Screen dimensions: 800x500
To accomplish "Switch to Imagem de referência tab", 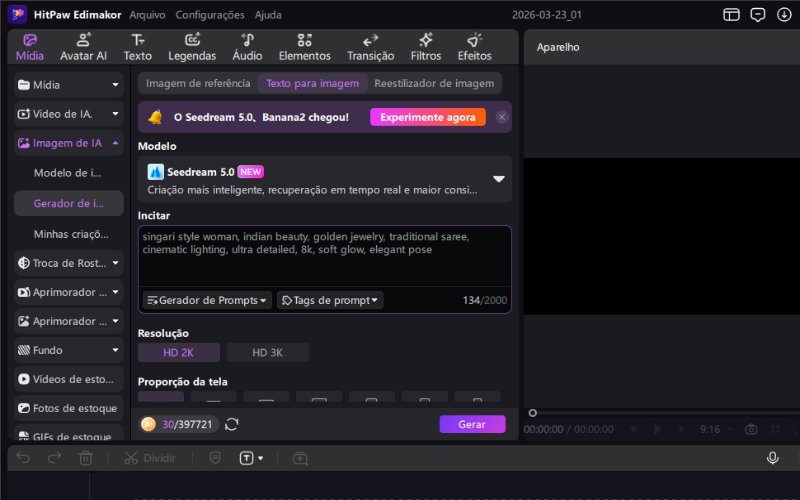I will pos(198,83).
